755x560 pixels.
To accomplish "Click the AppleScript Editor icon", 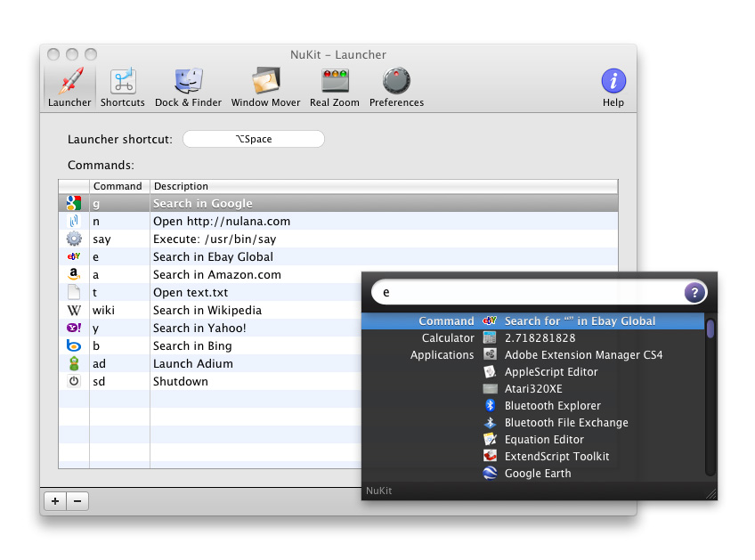I will (x=490, y=372).
